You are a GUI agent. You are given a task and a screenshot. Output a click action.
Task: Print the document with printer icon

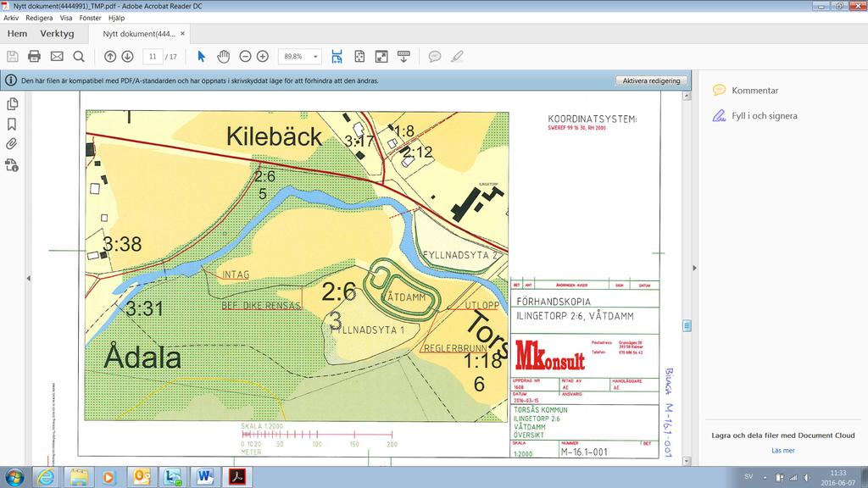pyautogui.click(x=34, y=57)
